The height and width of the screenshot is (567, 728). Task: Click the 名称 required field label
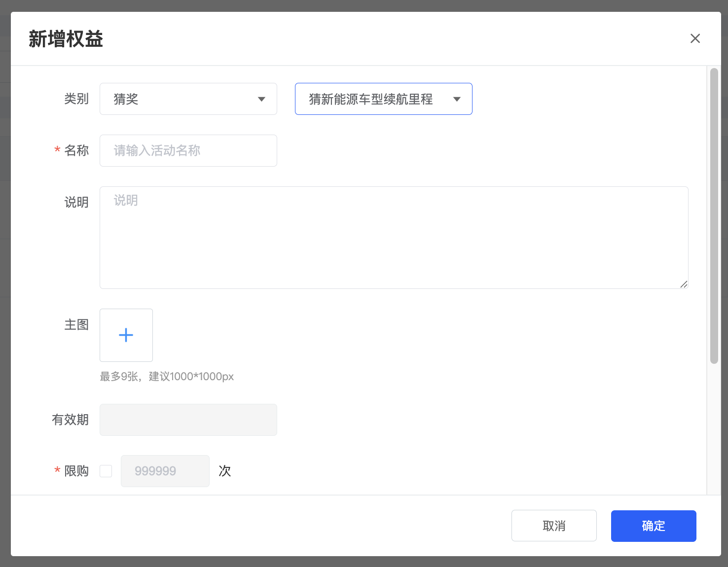point(76,150)
